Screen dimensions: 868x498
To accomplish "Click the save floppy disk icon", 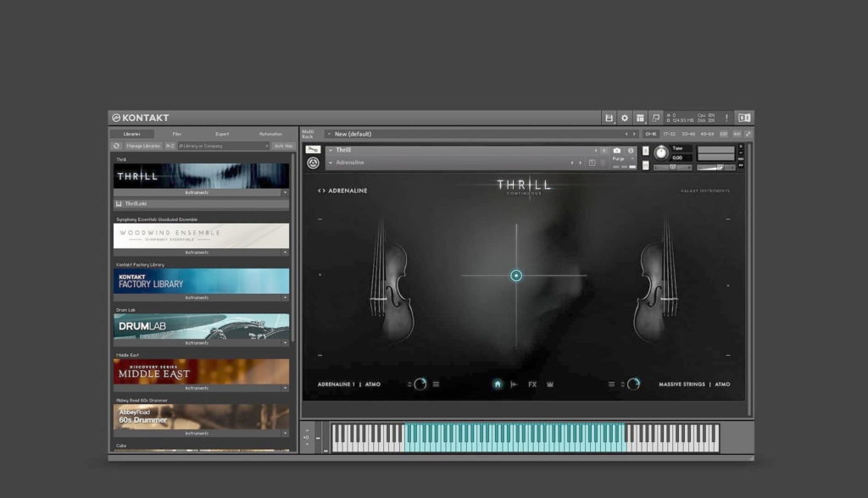I will click(x=609, y=118).
